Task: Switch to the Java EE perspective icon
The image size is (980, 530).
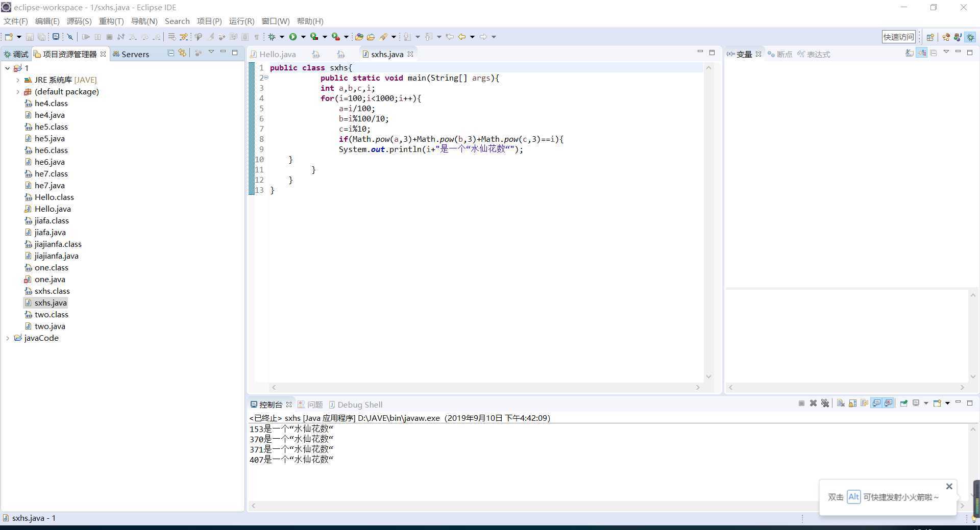Action: (946, 37)
